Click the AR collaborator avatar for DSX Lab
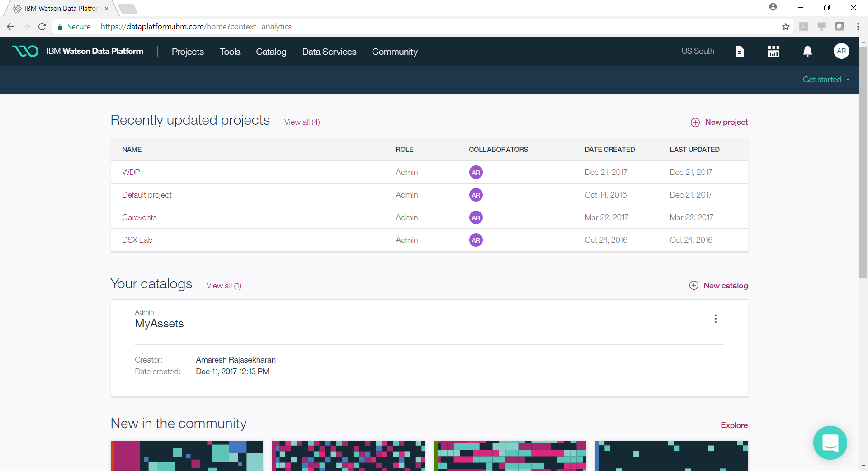 [476, 240]
